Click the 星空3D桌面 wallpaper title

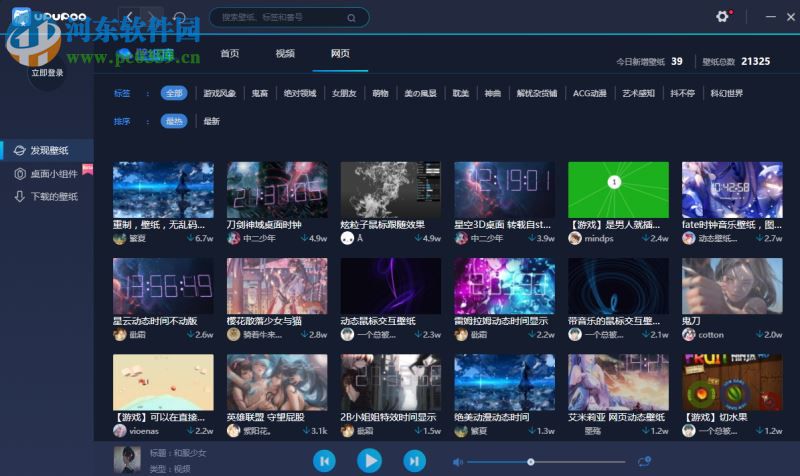coord(502,224)
